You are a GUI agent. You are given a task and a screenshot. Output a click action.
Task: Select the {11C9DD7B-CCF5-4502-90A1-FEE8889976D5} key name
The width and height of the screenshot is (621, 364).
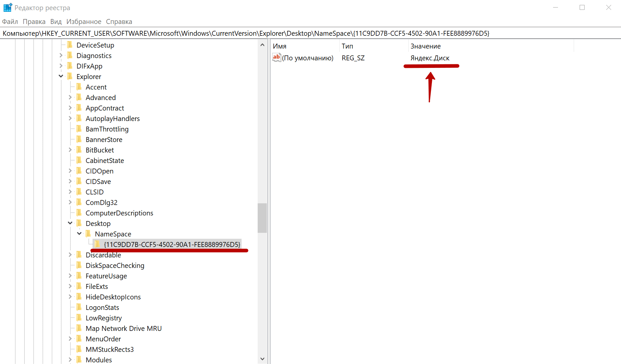(x=172, y=245)
